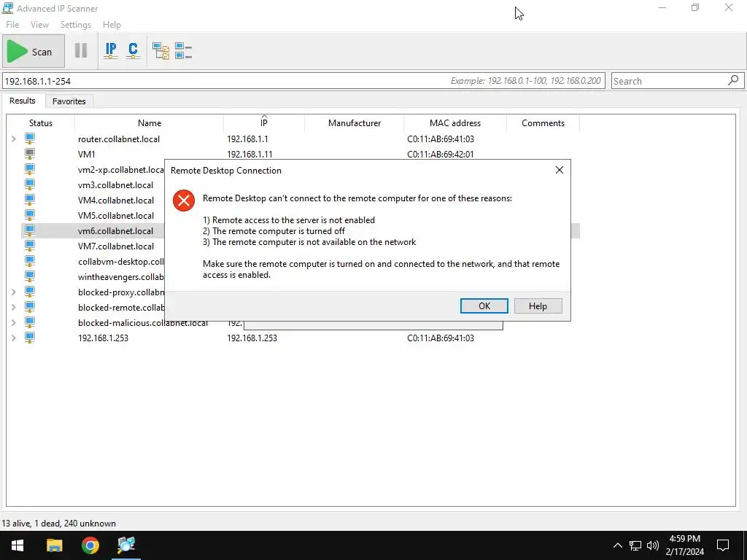Click the 192.168.1.253 row computer icon
747x560 pixels.
(30, 338)
